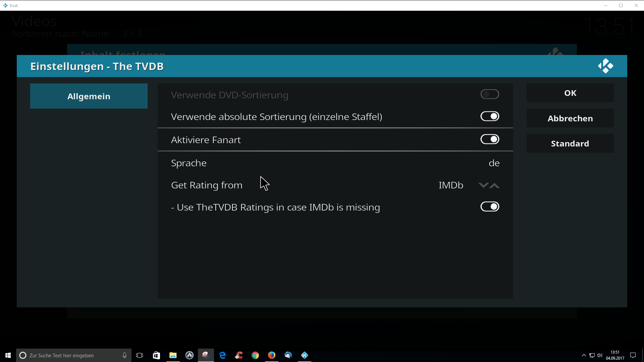644x362 pixels.
Task: Click the IMDb rating source value
Action: point(451,185)
